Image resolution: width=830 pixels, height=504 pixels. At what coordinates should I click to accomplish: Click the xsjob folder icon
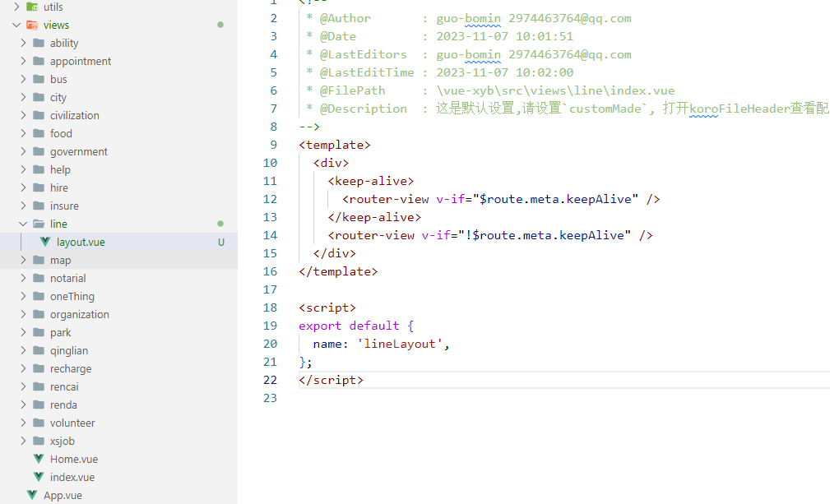point(39,441)
